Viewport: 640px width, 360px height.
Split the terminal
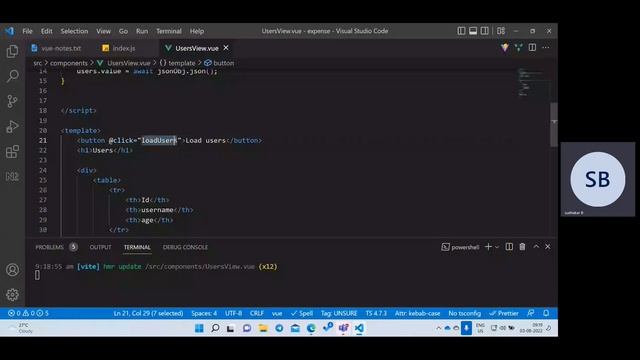click(x=509, y=247)
